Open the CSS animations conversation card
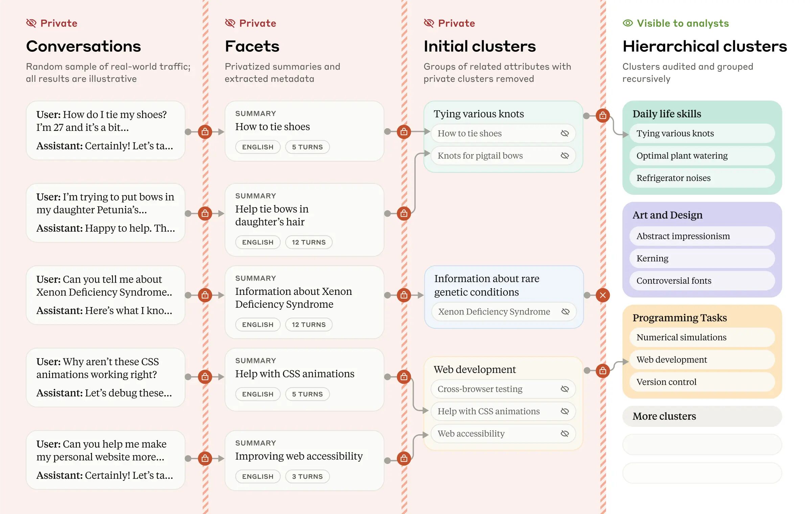This screenshot has width=812, height=514. (106, 377)
